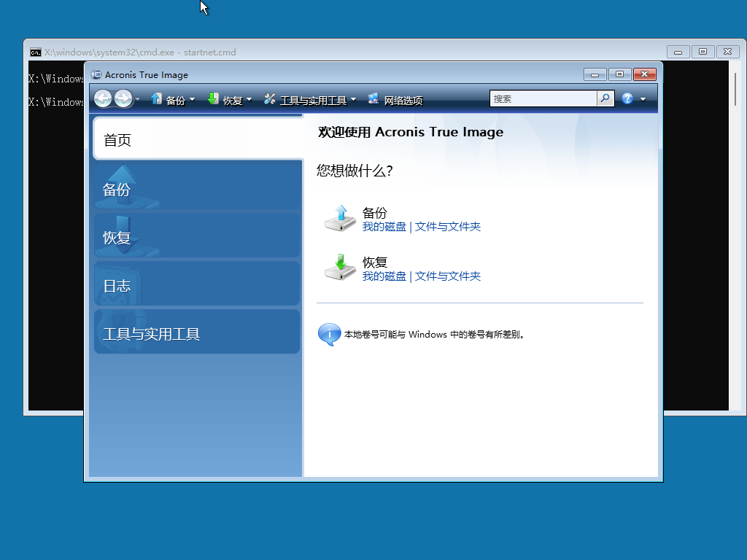Click the blue info bubble icon

click(329, 334)
